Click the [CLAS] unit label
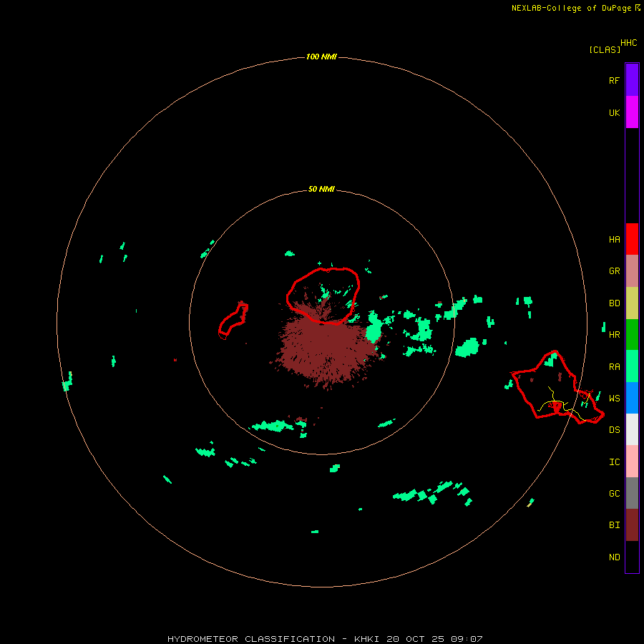The height and width of the screenshot is (644, 644). (x=605, y=50)
